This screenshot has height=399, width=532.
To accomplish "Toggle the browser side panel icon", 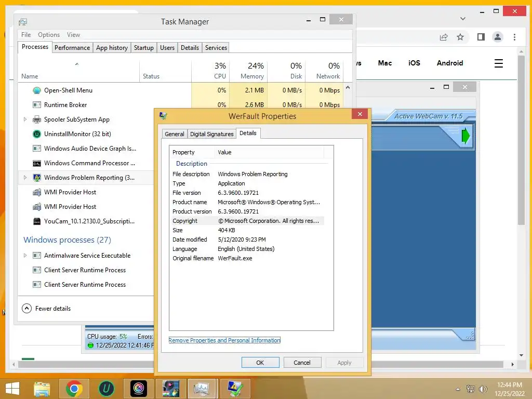I will coord(481,37).
